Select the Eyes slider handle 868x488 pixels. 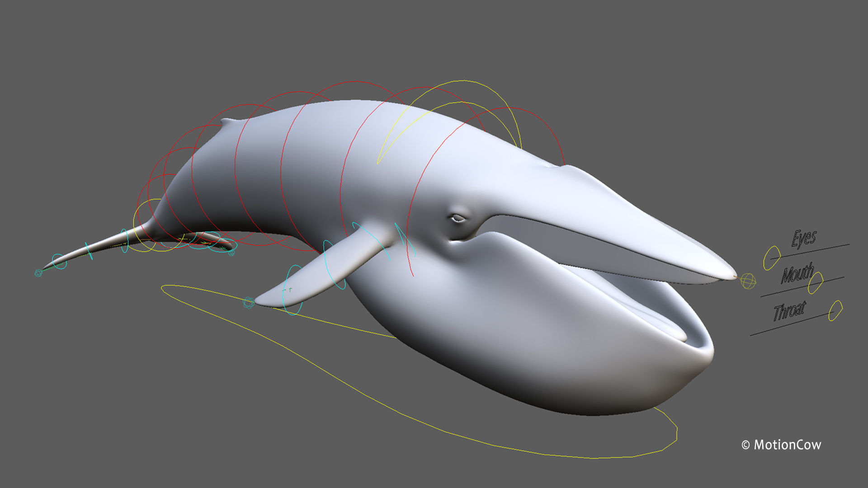[772, 258]
